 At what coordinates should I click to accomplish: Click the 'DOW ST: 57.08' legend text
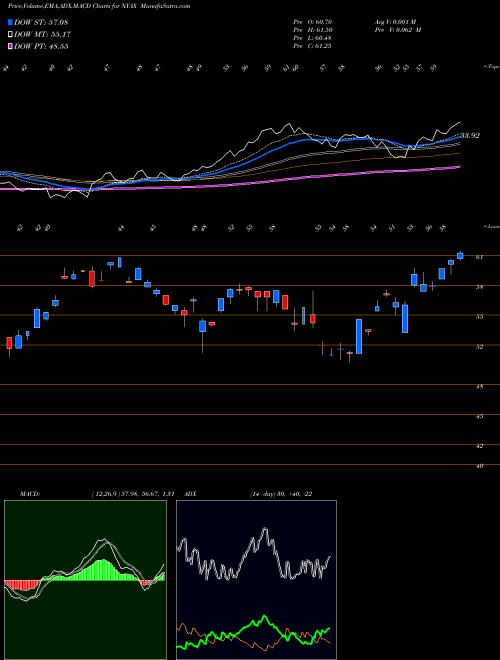[41, 22]
